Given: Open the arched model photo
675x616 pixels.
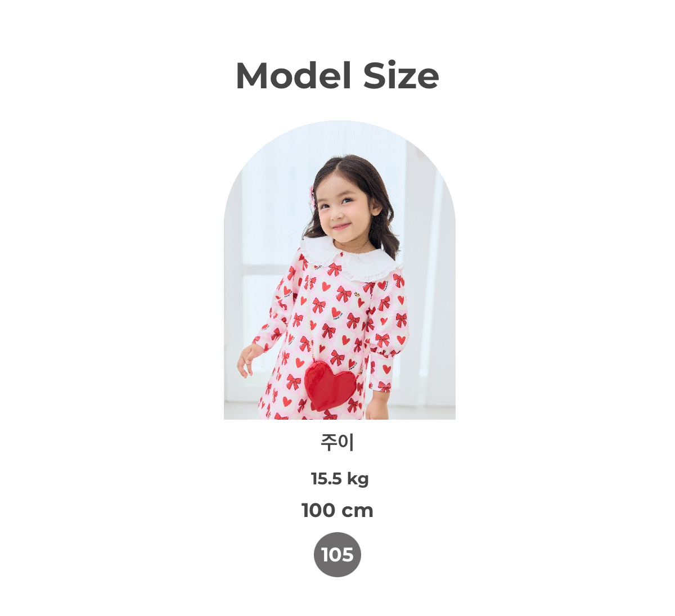Looking at the screenshot, I should [x=340, y=270].
